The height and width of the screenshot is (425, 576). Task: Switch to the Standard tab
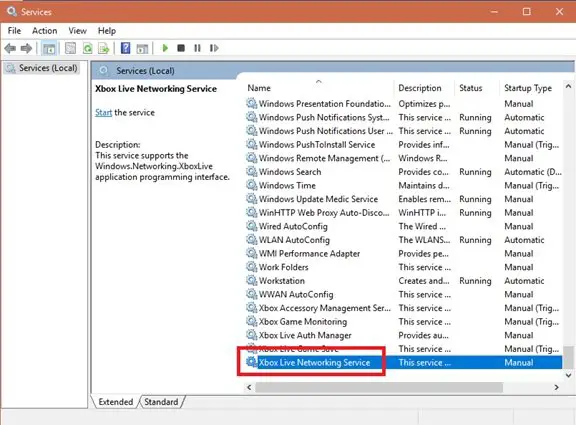pyautogui.click(x=161, y=402)
